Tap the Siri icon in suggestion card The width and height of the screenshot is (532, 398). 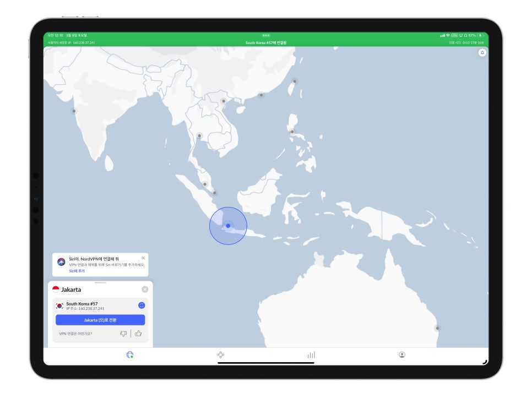62,261
